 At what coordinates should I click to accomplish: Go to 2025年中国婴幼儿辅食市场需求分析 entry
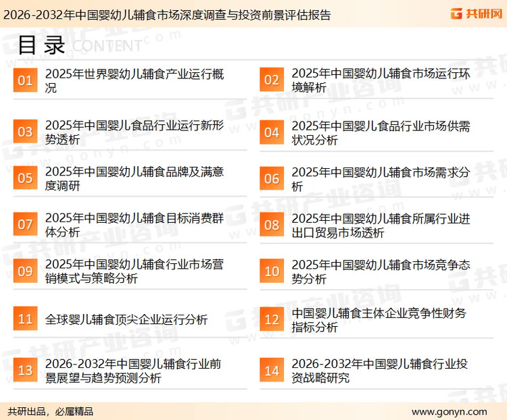pos(381,179)
